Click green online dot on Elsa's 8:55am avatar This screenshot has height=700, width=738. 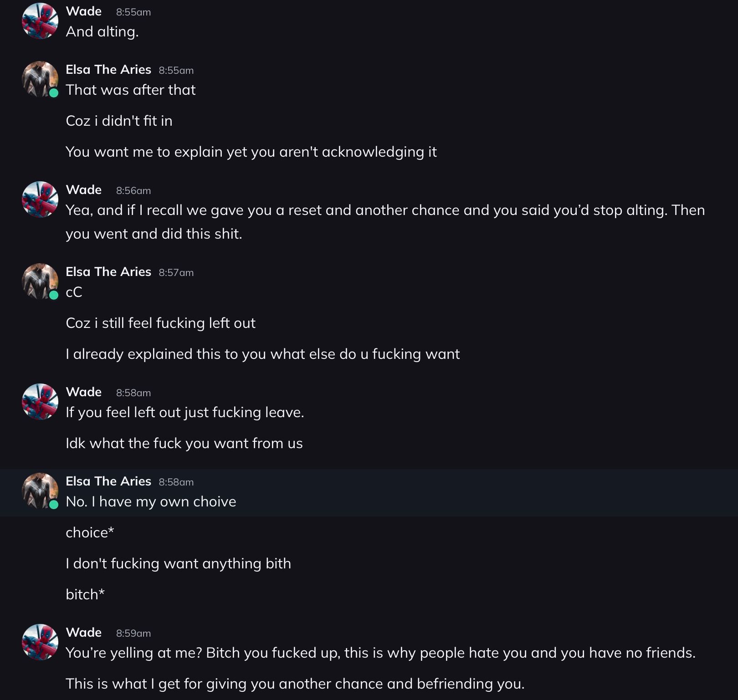click(x=54, y=93)
